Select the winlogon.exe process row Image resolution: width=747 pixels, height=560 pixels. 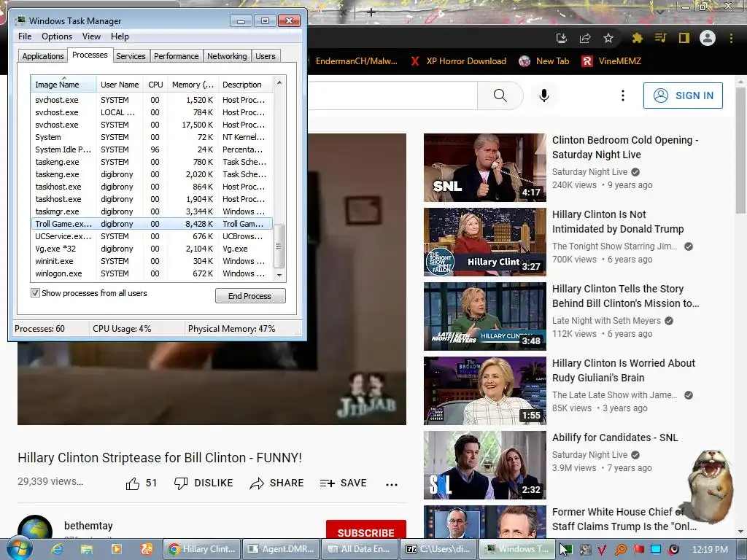click(x=152, y=273)
